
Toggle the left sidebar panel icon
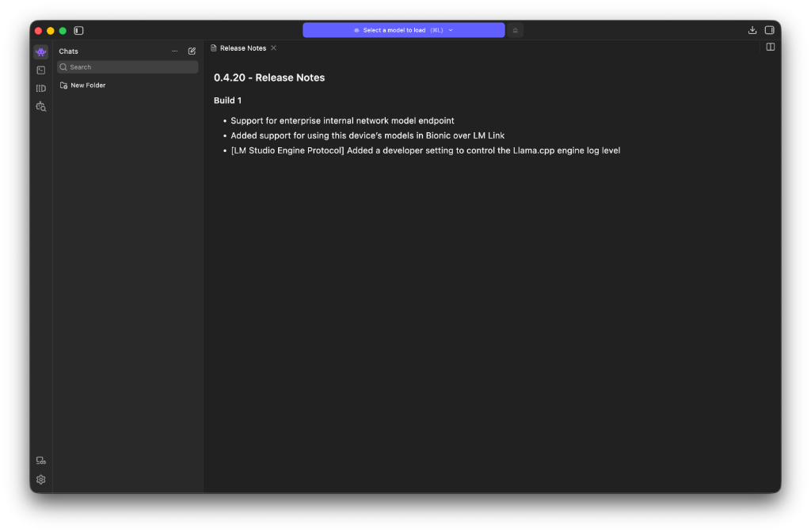coord(78,31)
